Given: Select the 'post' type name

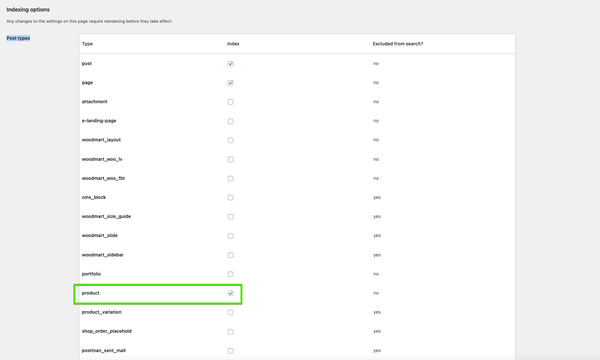Looking at the screenshot, I should 86,64.
